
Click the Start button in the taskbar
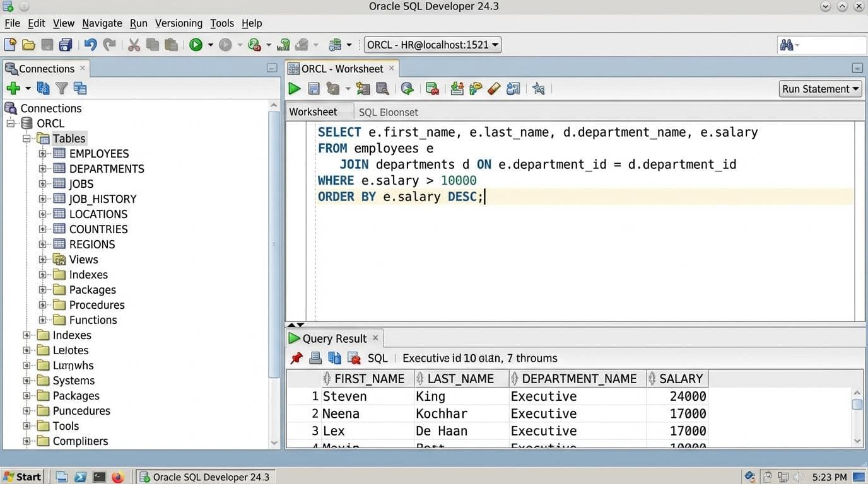tap(23, 476)
